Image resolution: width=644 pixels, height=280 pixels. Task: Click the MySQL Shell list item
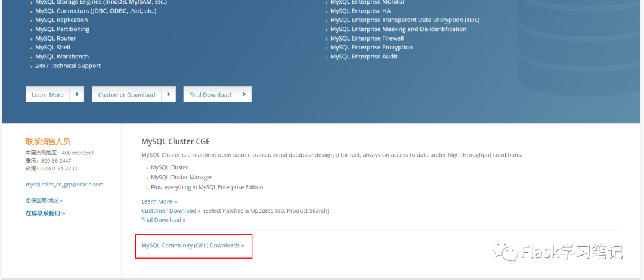[52, 47]
